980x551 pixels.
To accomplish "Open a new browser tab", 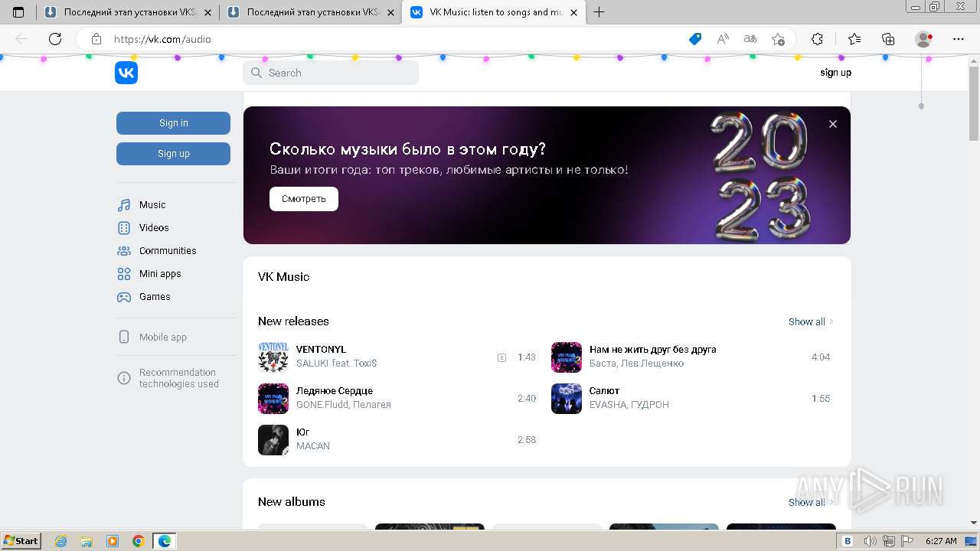I will 599,12.
